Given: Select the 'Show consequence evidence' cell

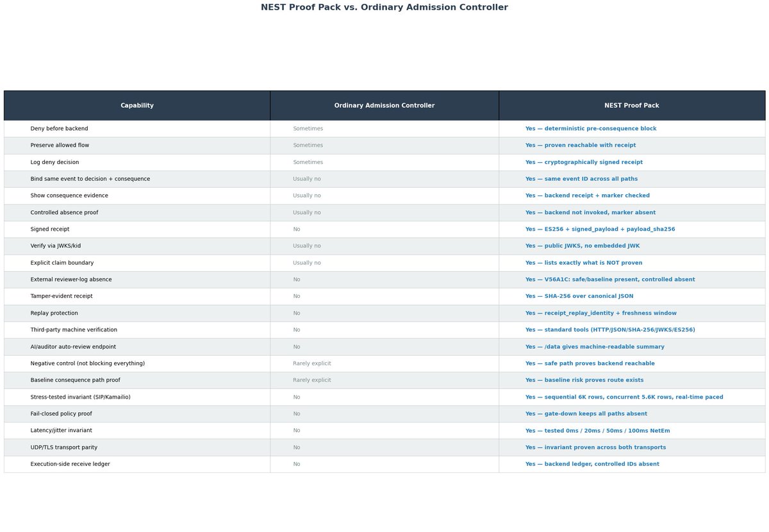Looking at the screenshot, I should pos(137,195).
